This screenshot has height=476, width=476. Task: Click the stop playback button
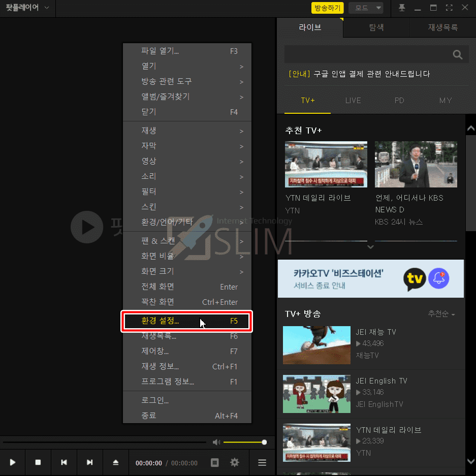point(38,462)
